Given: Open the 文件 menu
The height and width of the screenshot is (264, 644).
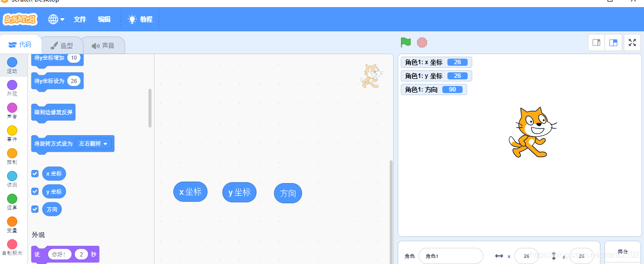Looking at the screenshot, I should (x=80, y=19).
